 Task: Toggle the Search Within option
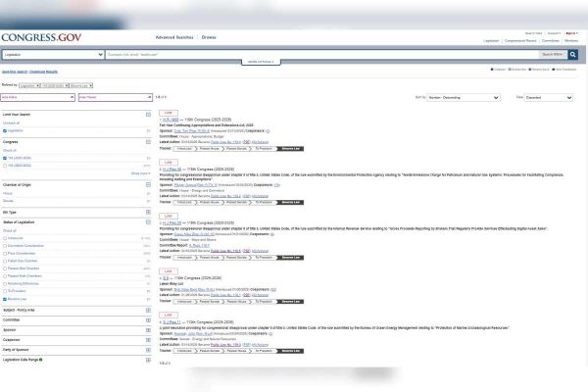pyautogui.click(x=553, y=55)
